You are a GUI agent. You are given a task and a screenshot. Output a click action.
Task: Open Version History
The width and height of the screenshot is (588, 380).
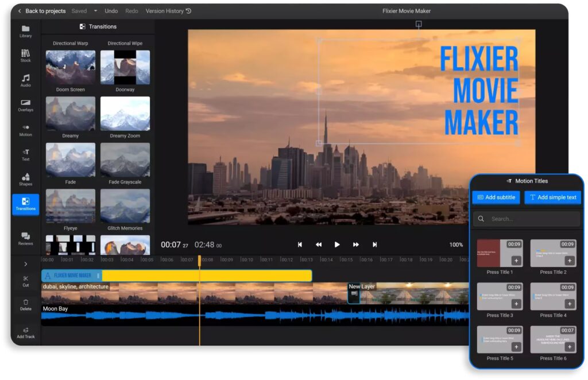tap(168, 11)
